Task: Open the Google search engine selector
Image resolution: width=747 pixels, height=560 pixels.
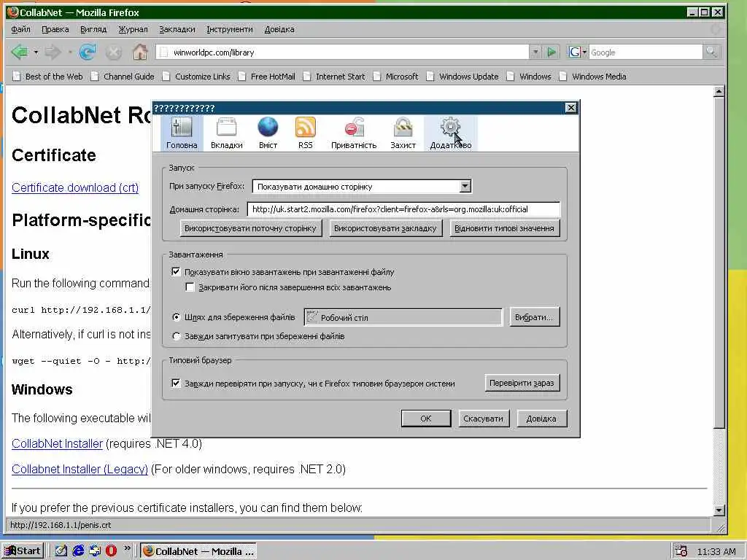Action: click(578, 52)
